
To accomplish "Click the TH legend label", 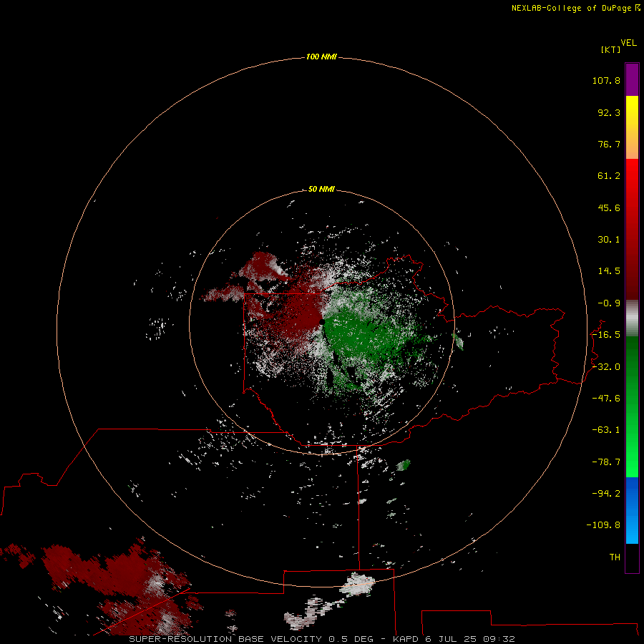I will [615, 557].
